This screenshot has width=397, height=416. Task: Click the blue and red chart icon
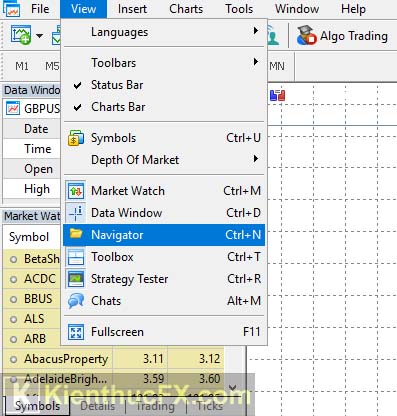(x=278, y=95)
